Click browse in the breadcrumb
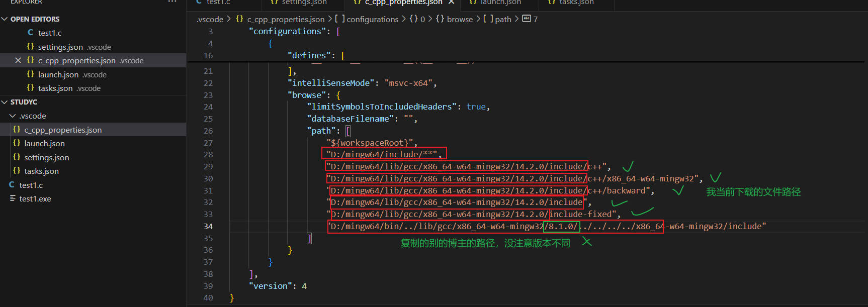 [460, 19]
